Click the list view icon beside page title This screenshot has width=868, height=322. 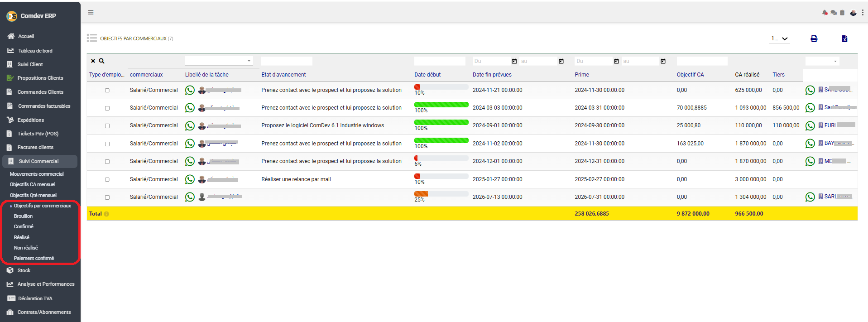[x=92, y=38]
